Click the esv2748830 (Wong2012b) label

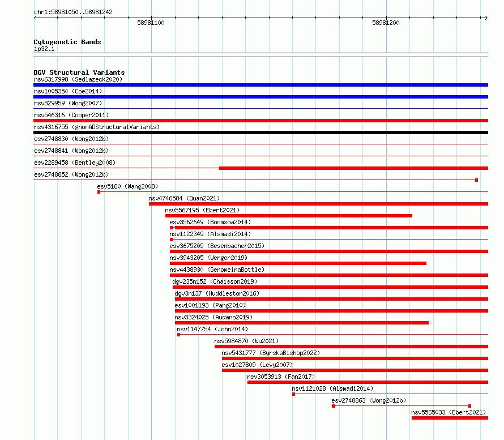coord(71,139)
